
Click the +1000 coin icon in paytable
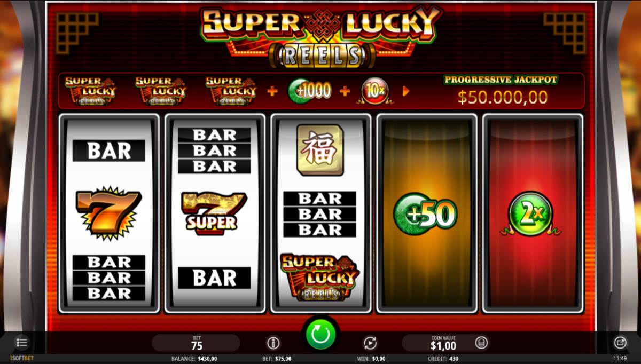(310, 91)
